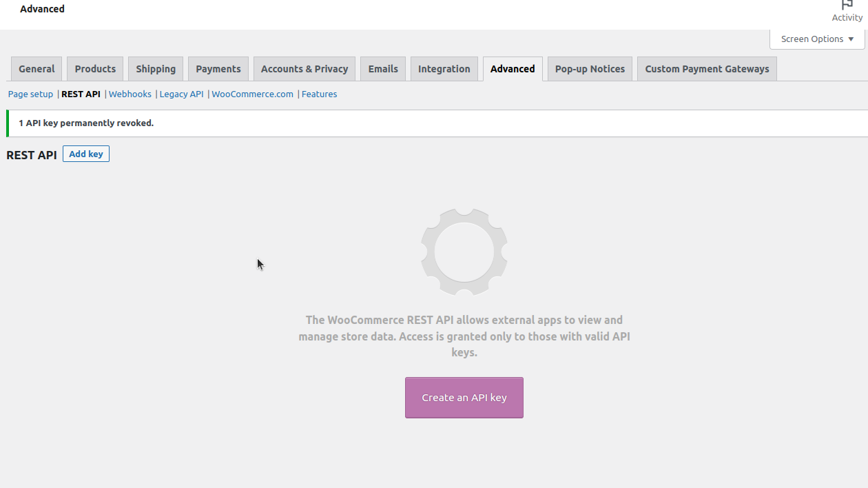Click the Add key button

(86, 154)
